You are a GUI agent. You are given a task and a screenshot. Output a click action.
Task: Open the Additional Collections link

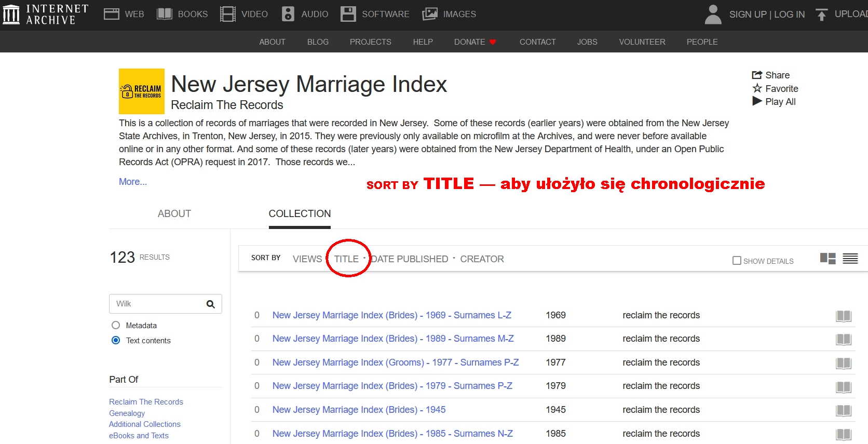145,424
